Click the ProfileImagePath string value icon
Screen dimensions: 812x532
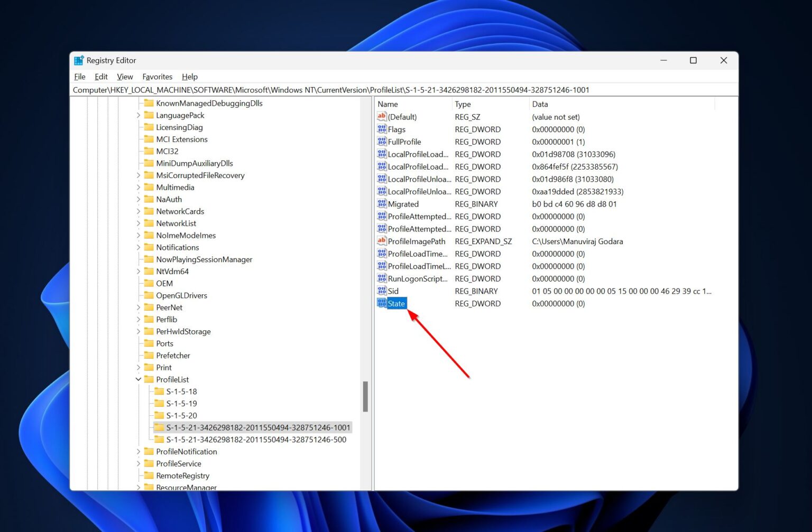pos(381,241)
